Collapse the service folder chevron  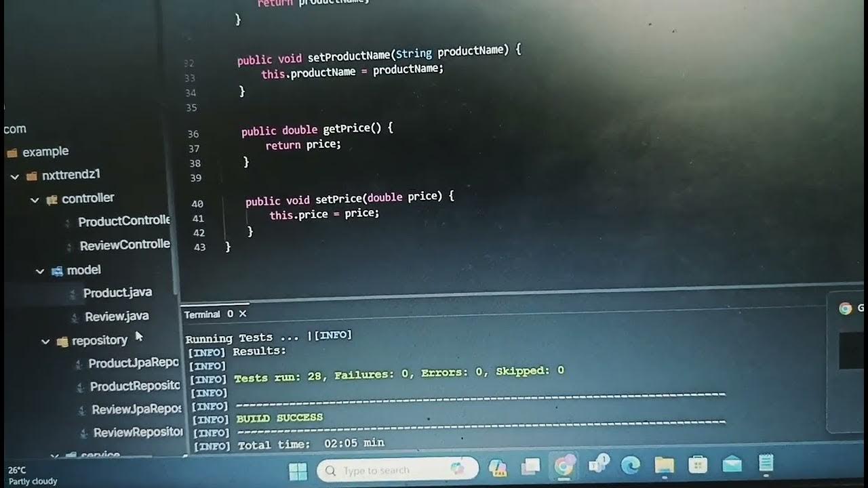pyautogui.click(x=56, y=455)
